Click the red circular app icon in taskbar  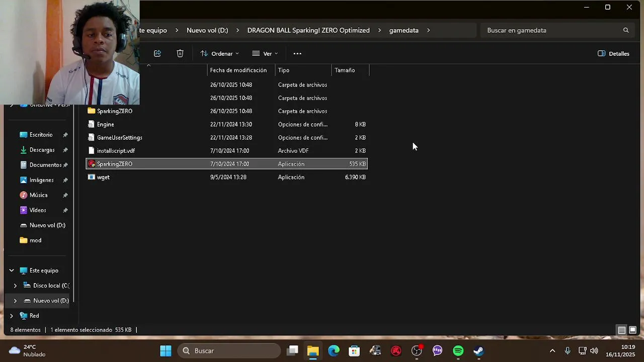[396, 351]
